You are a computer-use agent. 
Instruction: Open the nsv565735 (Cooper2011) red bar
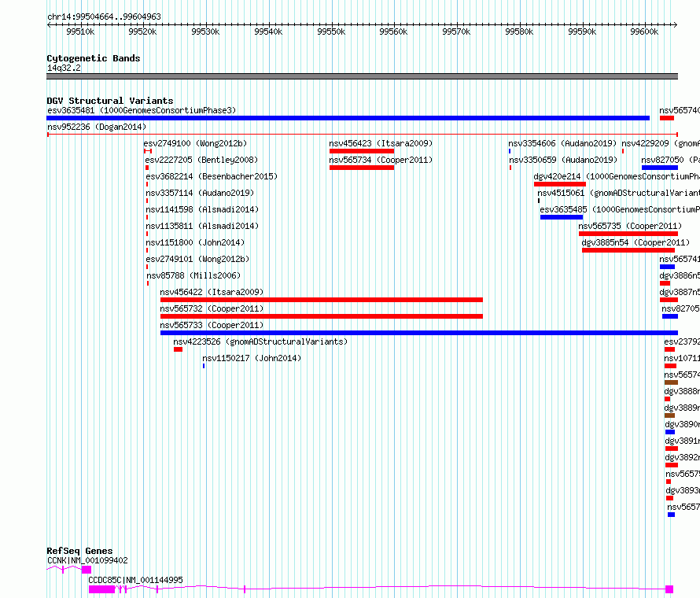point(628,234)
